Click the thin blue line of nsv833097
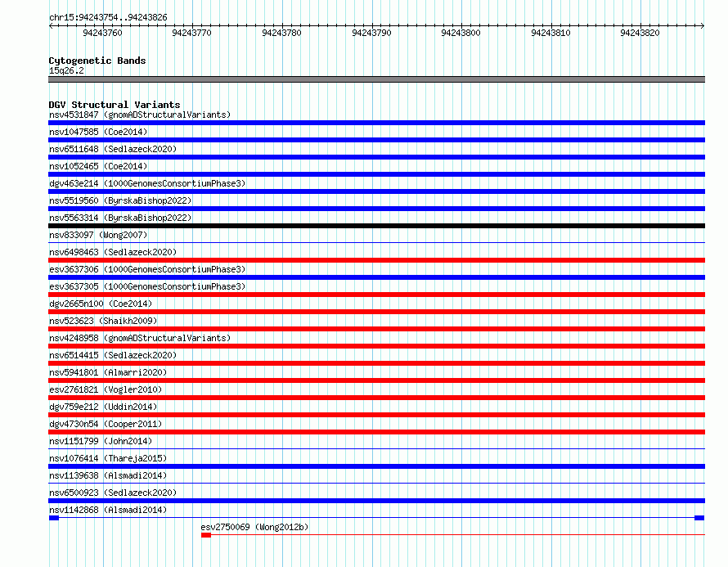The height and width of the screenshot is (567, 728). [x=376, y=242]
